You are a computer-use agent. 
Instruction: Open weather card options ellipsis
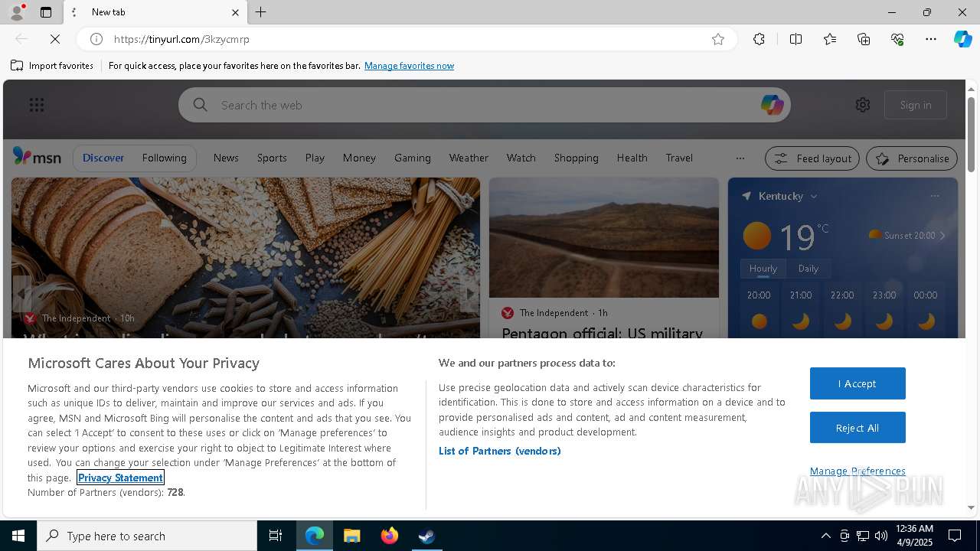935,196
